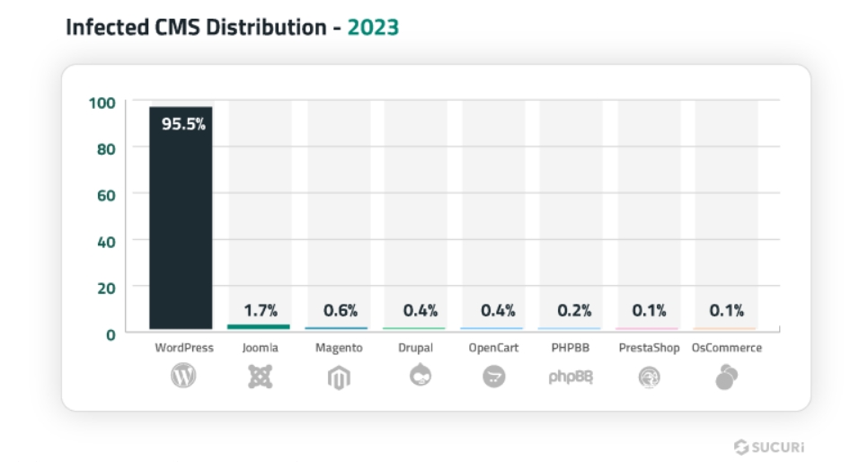Click the green 2023 title text
This screenshot has width=868, height=462.
coord(373,28)
